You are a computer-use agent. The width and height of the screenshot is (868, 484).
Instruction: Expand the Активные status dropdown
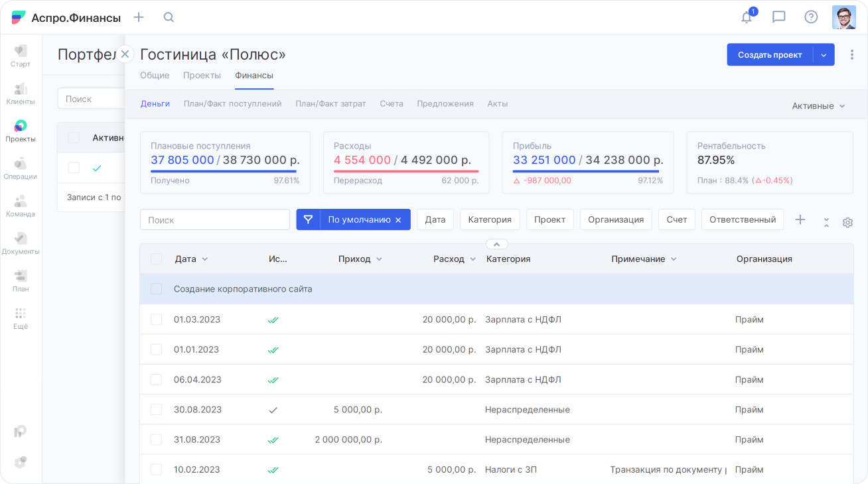point(818,106)
